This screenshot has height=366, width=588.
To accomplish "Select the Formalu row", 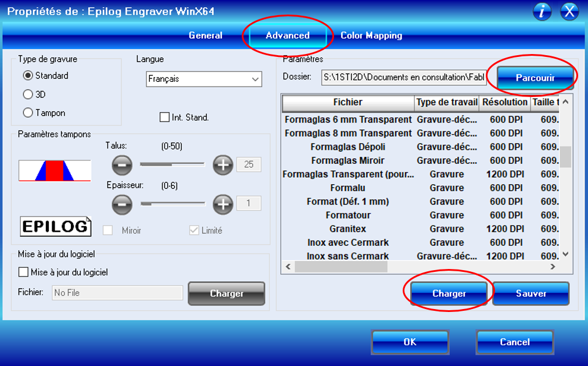I will [x=421, y=188].
